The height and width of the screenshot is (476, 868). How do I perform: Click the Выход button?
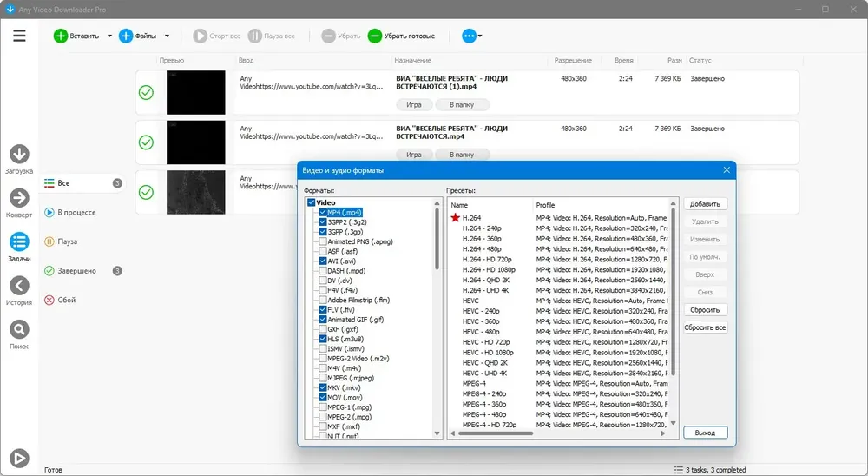(705, 433)
